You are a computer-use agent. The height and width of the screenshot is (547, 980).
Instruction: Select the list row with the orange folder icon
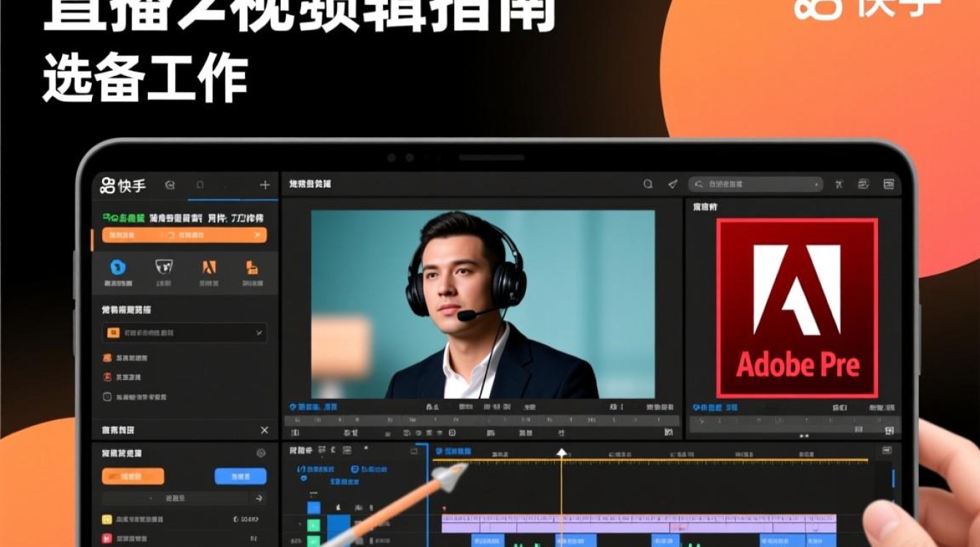pyautogui.click(x=127, y=358)
